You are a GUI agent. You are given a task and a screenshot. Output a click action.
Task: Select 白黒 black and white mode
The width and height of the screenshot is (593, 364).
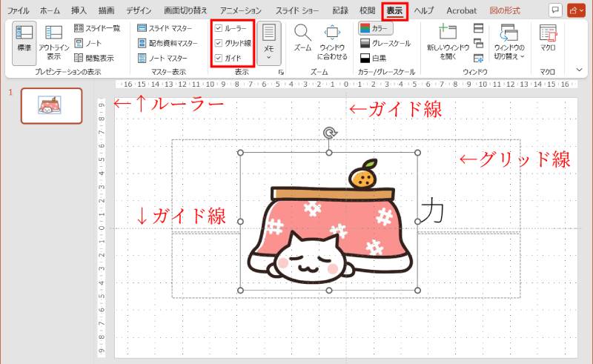point(374,58)
